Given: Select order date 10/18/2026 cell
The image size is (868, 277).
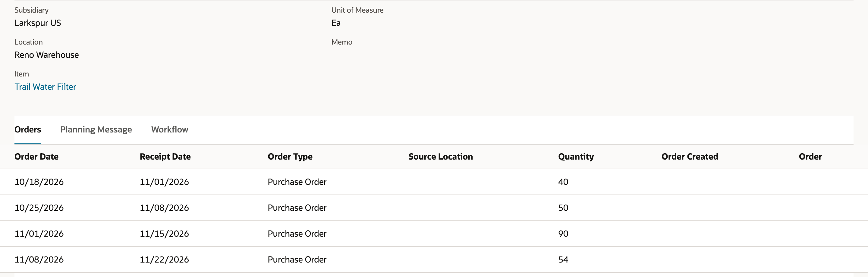Looking at the screenshot, I should click(x=39, y=182).
